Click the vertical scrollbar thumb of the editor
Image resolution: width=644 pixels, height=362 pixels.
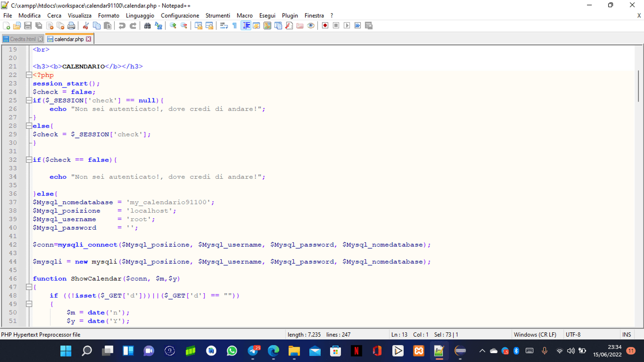(638, 86)
